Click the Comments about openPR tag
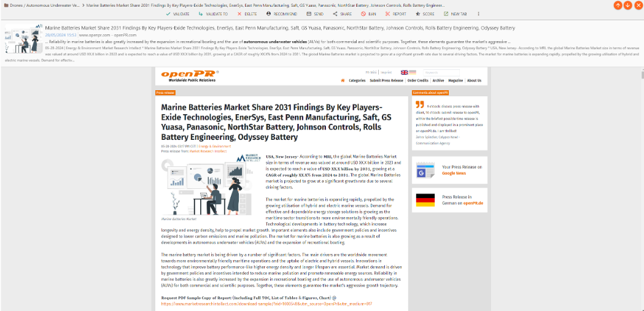The height and width of the screenshot is (311, 644). pyautogui.click(x=430, y=93)
